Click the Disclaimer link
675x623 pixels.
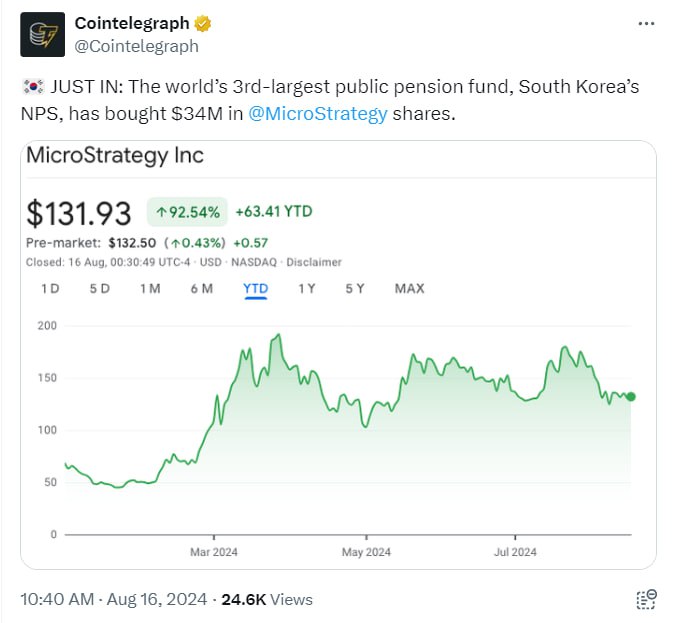(x=314, y=262)
